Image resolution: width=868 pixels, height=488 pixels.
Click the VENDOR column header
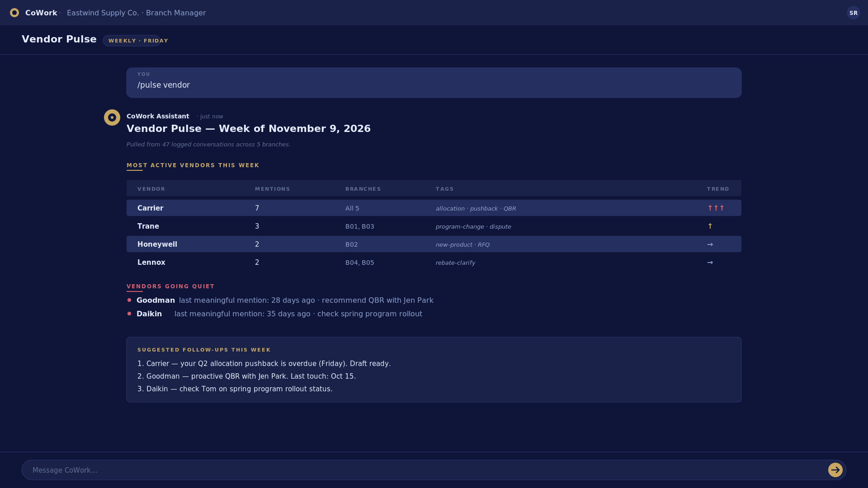coord(151,189)
